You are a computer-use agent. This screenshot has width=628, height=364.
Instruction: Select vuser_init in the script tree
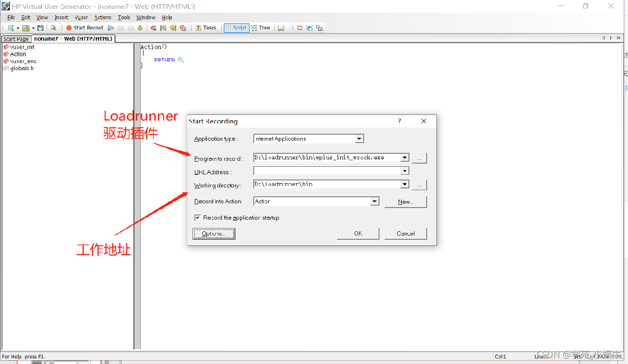tap(22, 47)
